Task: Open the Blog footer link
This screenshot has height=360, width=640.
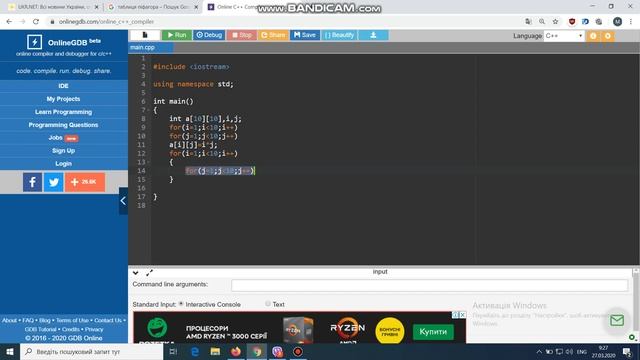Action: (45, 320)
